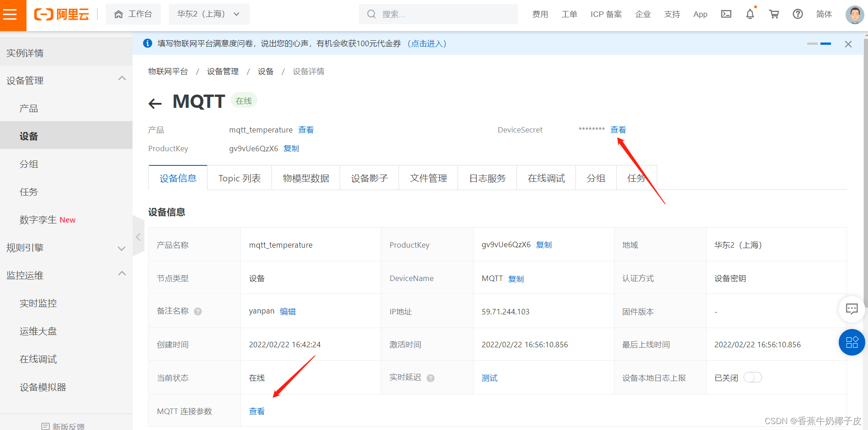Open the 工单 menu
The width and height of the screenshot is (868, 430).
tap(569, 14)
